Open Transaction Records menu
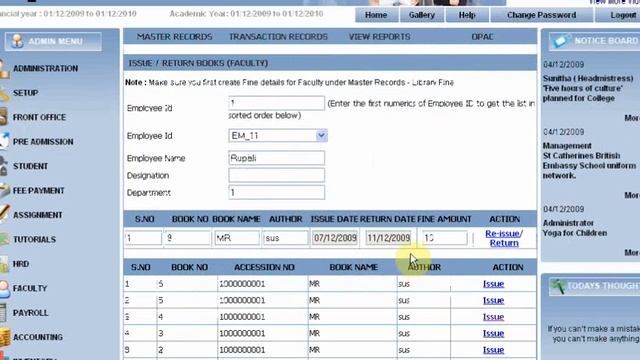 click(x=278, y=37)
